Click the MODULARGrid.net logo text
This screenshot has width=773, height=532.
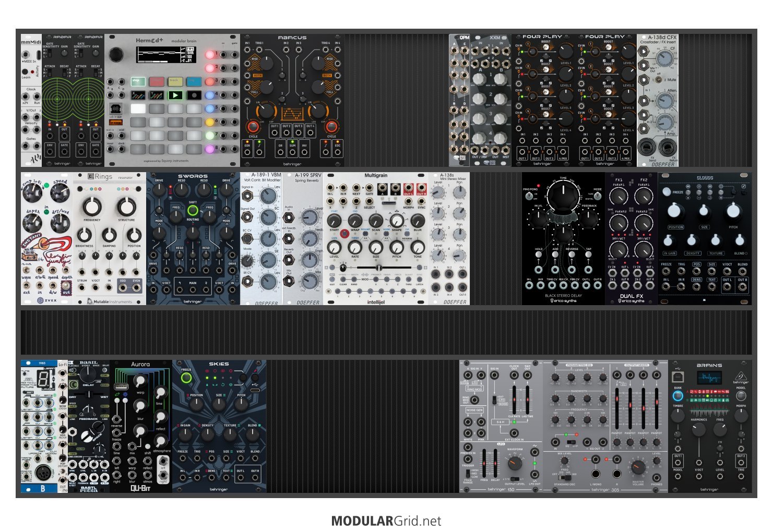pyautogui.click(x=386, y=521)
